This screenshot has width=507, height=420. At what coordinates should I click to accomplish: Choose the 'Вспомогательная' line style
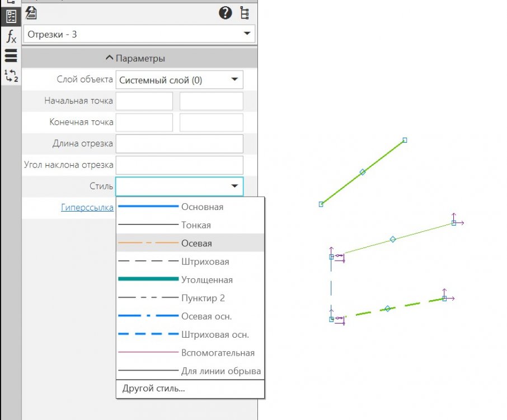pyautogui.click(x=190, y=352)
